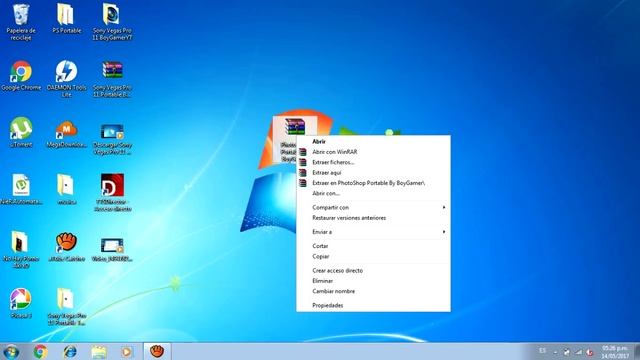This screenshot has width=640, height=360.
Task: Select the DAEMON Tools Lite desktop shortcut
Action: [66, 79]
